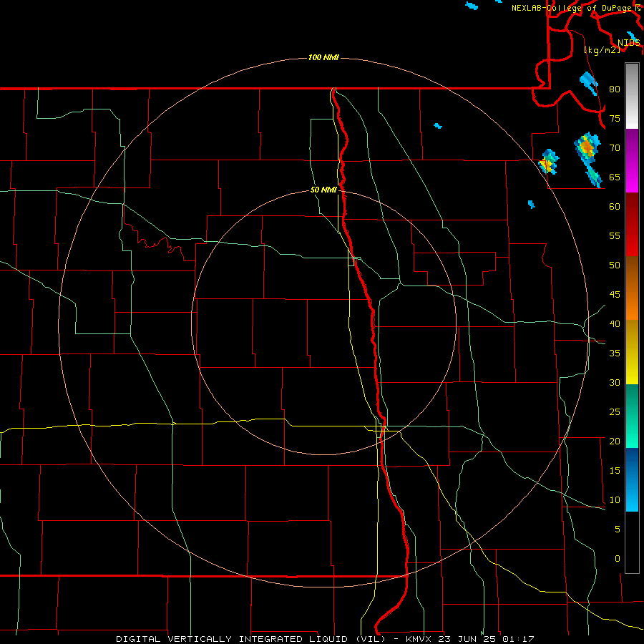Click the 25 value on the VIL scale

[x=615, y=411]
